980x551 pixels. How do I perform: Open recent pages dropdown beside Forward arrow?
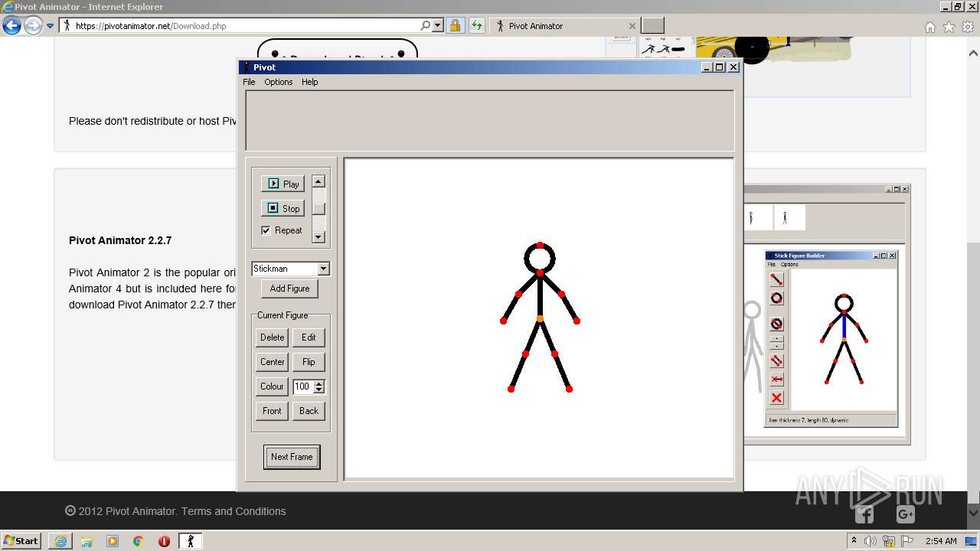pyautogui.click(x=51, y=26)
